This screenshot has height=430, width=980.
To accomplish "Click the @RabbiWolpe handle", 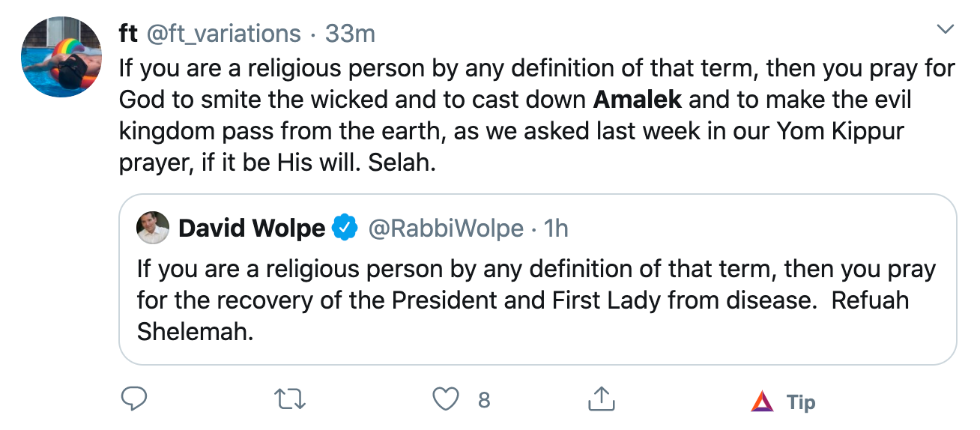I will [446, 228].
